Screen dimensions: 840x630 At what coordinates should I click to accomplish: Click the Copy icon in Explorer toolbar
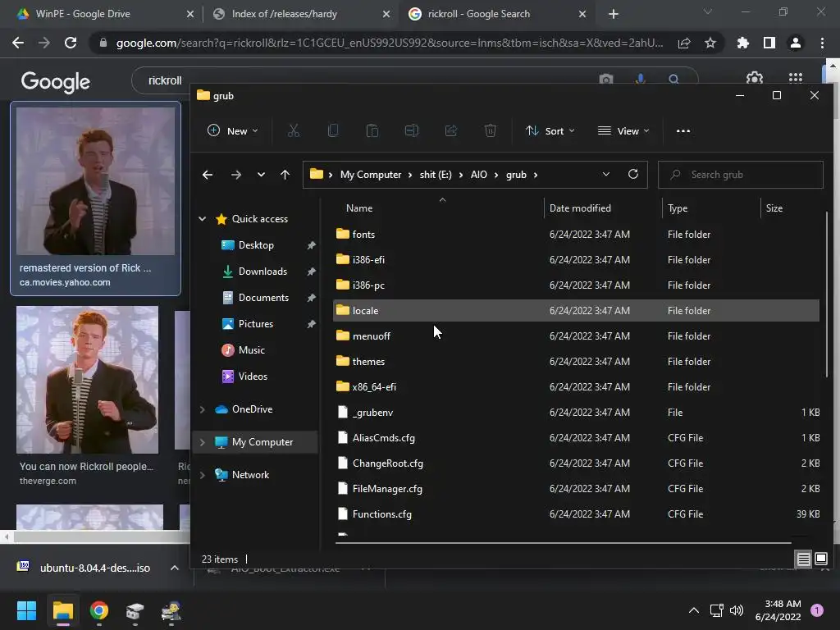tap(333, 130)
